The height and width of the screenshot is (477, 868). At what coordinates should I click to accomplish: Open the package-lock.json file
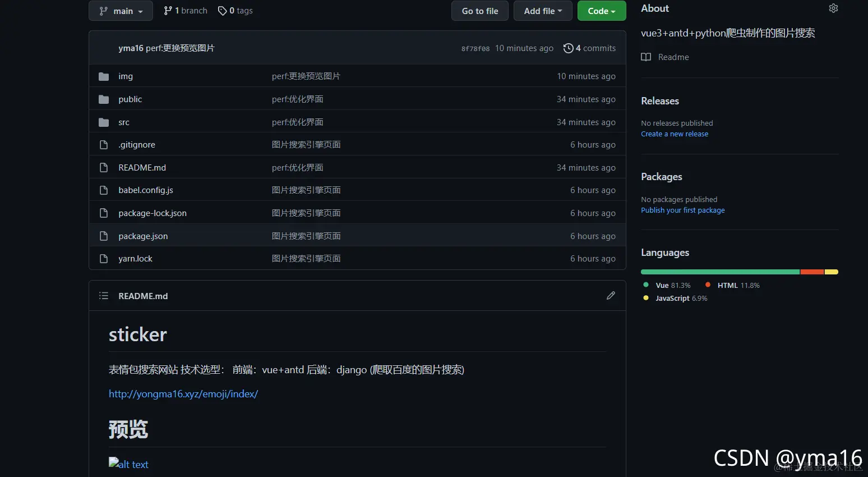[x=153, y=213]
